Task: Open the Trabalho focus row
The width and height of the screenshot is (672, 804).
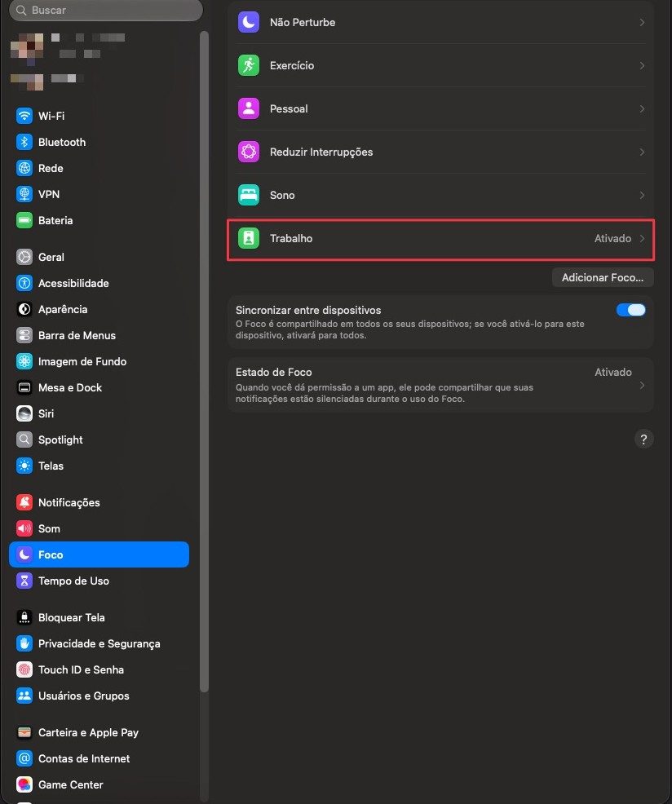Action: [x=440, y=238]
